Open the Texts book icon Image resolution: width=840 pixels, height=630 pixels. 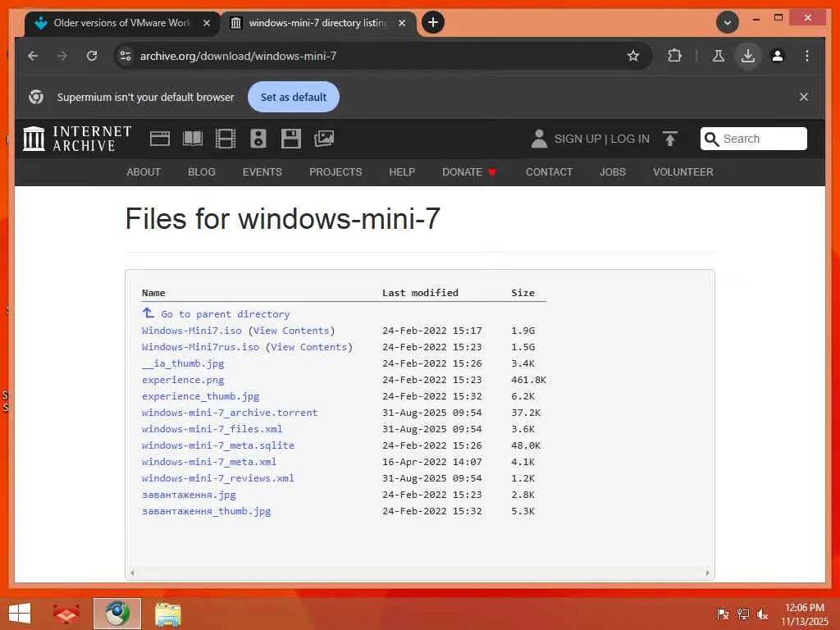click(193, 139)
